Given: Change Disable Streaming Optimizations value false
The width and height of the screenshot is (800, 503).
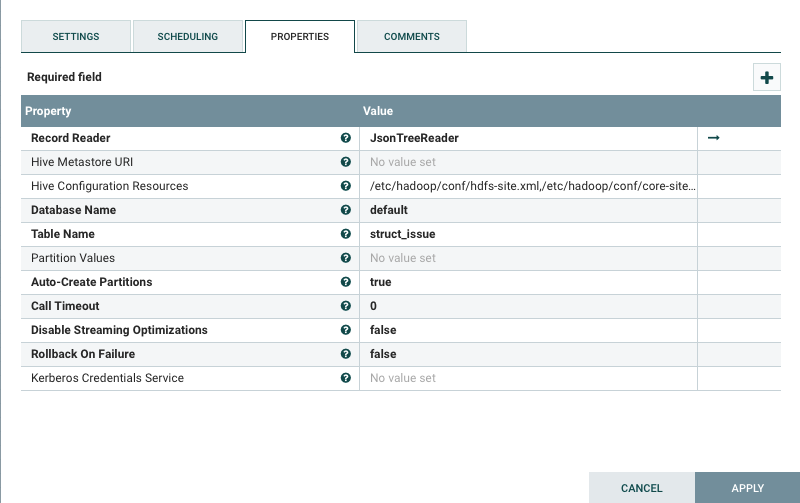Looking at the screenshot, I should (528, 330).
